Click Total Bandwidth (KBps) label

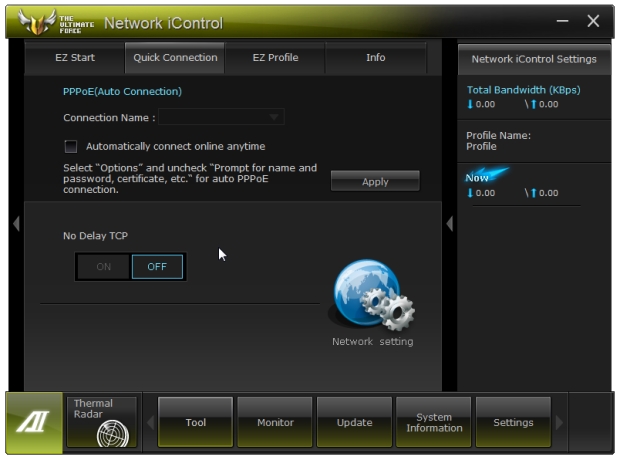(x=524, y=90)
